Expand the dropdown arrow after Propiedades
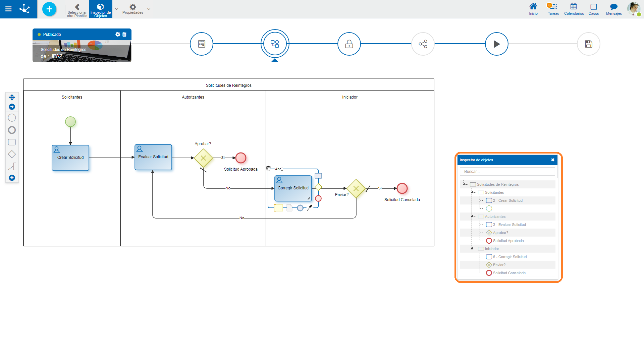644x362 pixels. pos(149,9)
